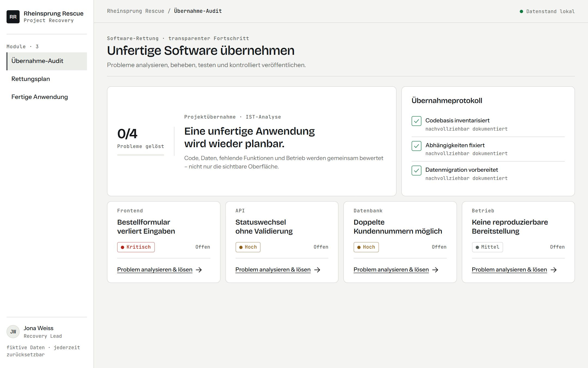Click Projektübernahme · IST-Analyse label

click(x=232, y=117)
